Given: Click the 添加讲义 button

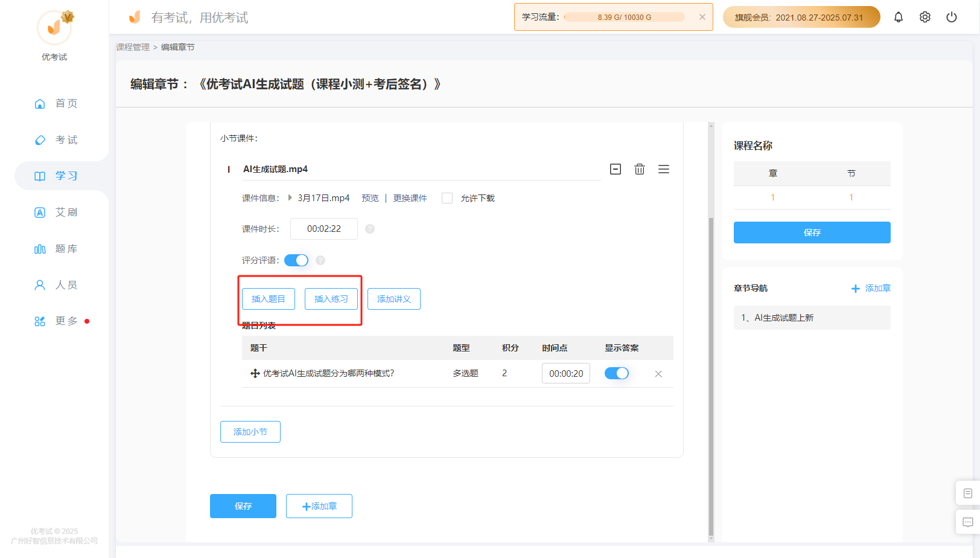Looking at the screenshot, I should (x=394, y=299).
